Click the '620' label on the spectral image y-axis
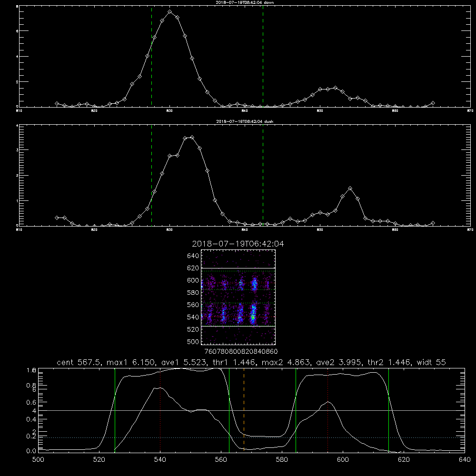Screen dimensions: 476x476 [193, 268]
